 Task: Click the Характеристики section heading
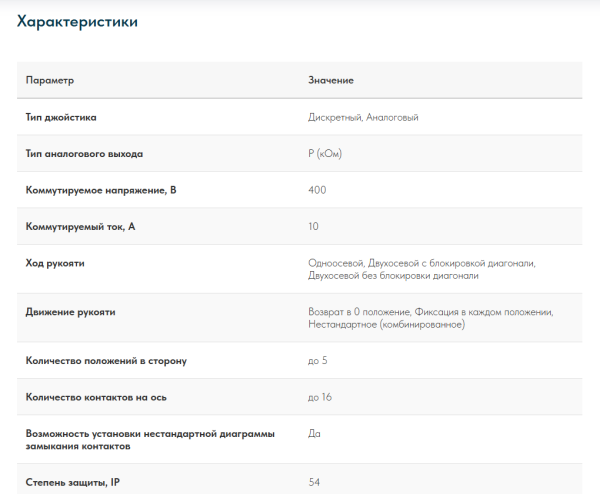pyautogui.click(x=78, y=21)
